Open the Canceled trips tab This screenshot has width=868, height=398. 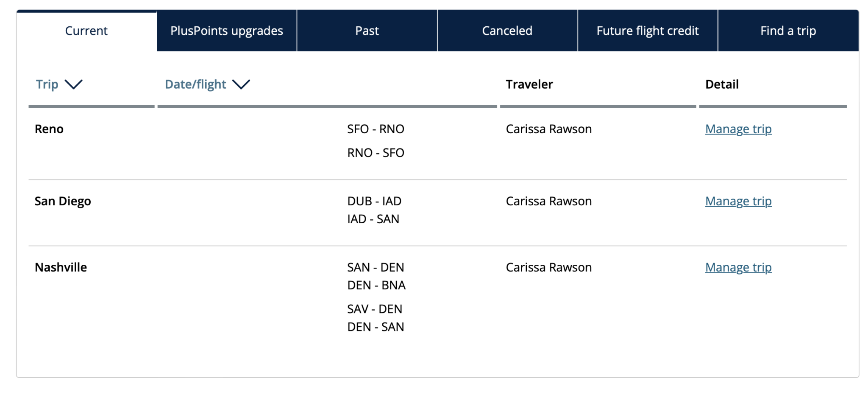tap(507, 30)
